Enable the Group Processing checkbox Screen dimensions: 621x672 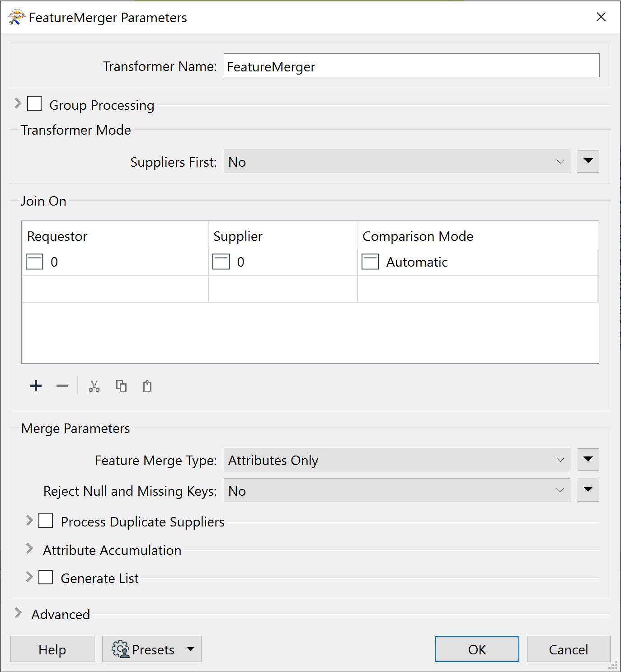[x=34, y=103]
